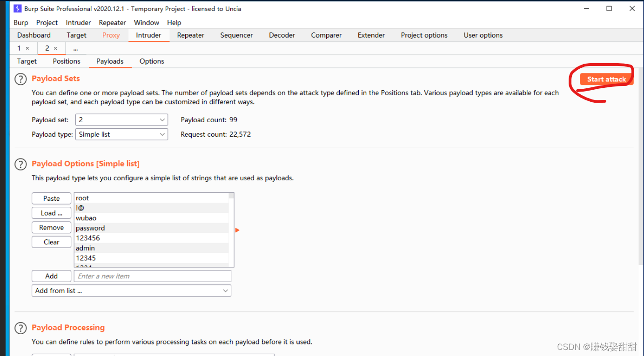Click the Burp Suite logo in the title bar
Image resolution: width=644 pixels, height=356 pixels.
click(x=18, y=8)
